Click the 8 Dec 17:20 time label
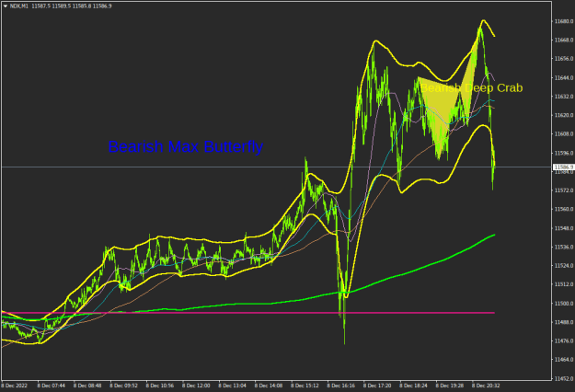Image resolution: width=575 pixels, height=392 pixels. (377, 386)
